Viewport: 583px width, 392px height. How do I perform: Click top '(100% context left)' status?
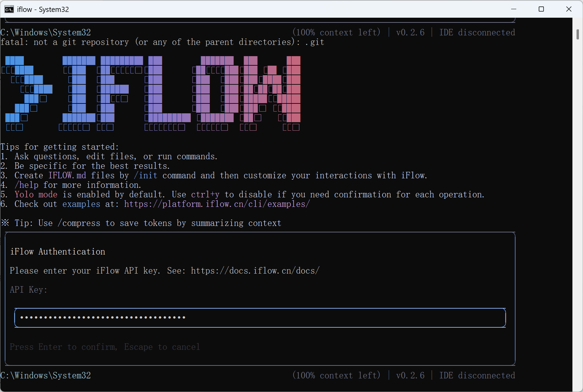pos(336,33)
